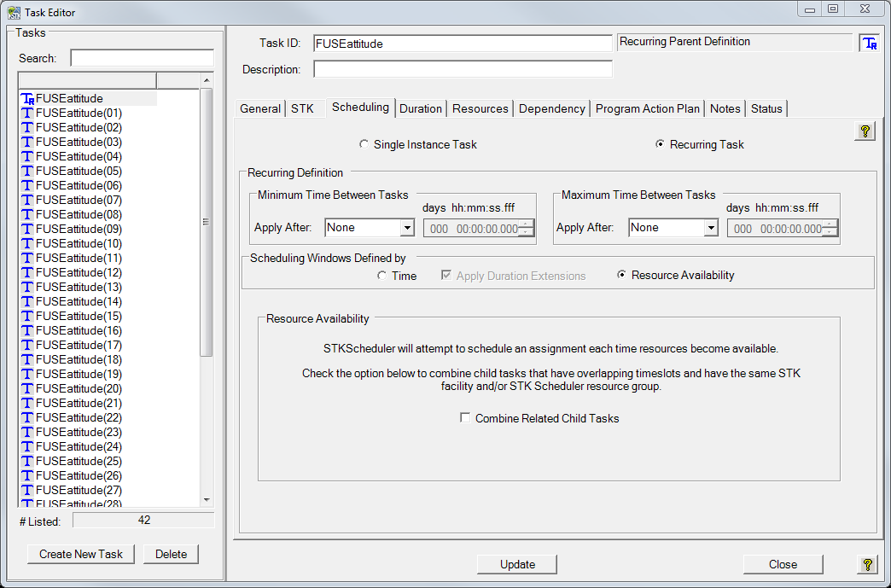This screenshot has height=588, width=891.
Task: Click the Task Editor title bar icon
Action: point(14,12)
